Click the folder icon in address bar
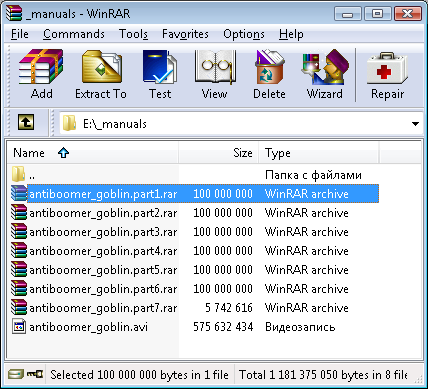This screenshot has width=428, height=389. 69,123
